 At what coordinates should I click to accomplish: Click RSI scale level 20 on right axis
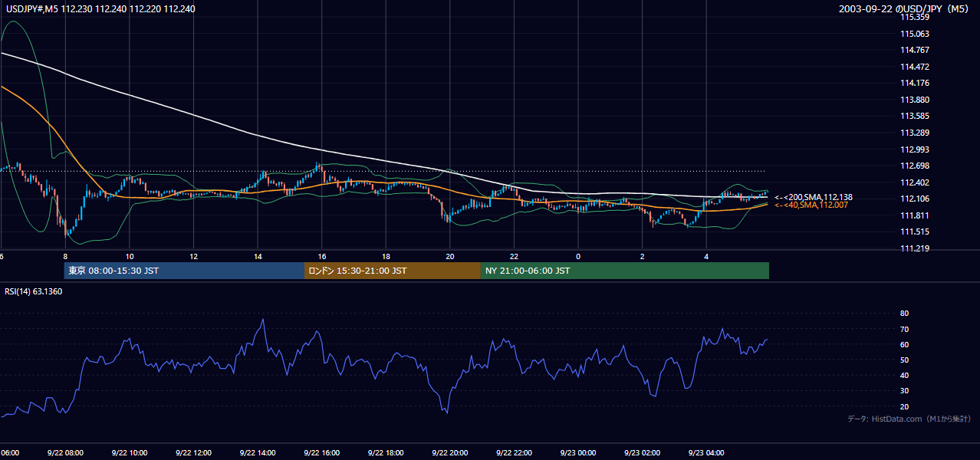pos(904,406)
